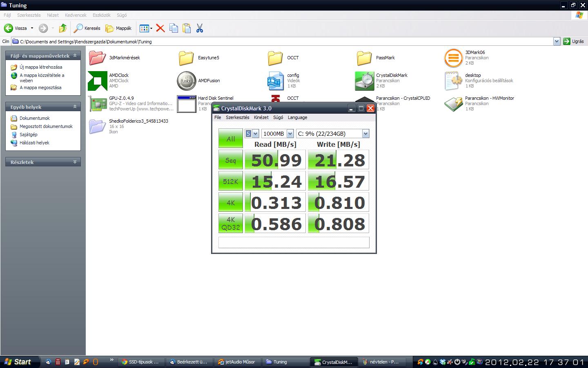Click the Windows Start button
The width and height of the screenshot is (588, 368).
20,362
